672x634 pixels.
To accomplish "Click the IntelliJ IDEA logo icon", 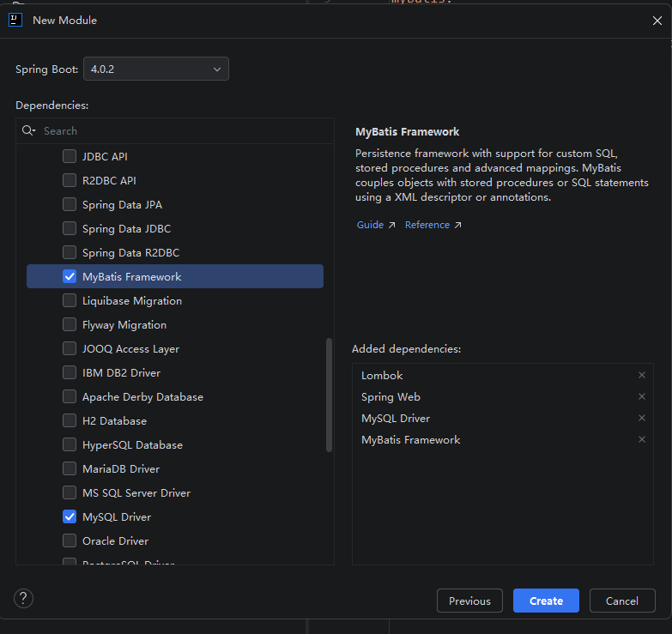I will pos(15,20).
